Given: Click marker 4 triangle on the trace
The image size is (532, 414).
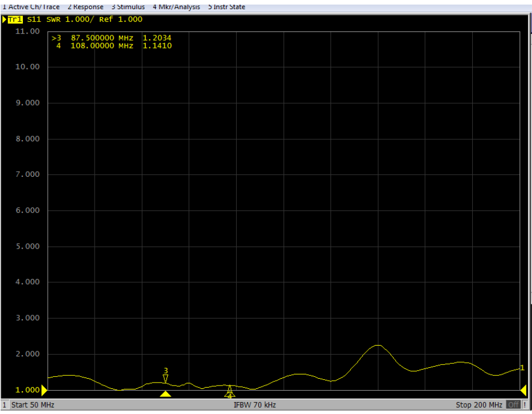Looking at the screenshot, I should [x=230, y=389].
